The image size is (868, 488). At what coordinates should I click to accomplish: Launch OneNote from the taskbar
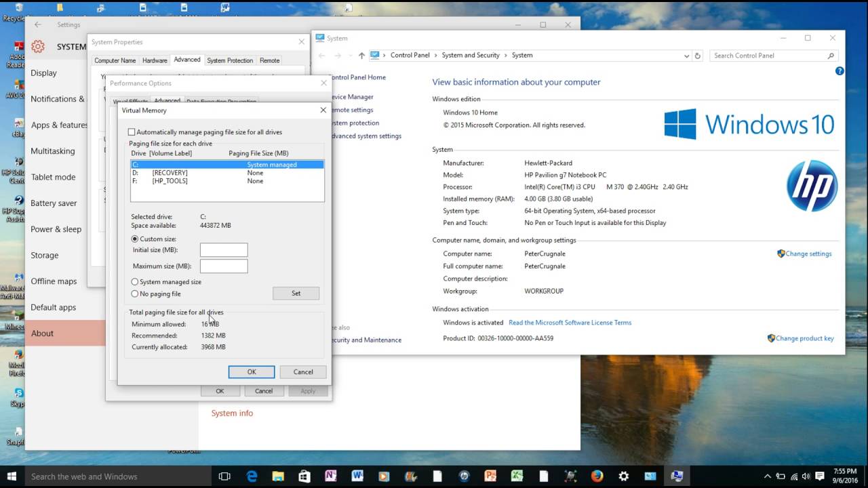click(331, 476)
